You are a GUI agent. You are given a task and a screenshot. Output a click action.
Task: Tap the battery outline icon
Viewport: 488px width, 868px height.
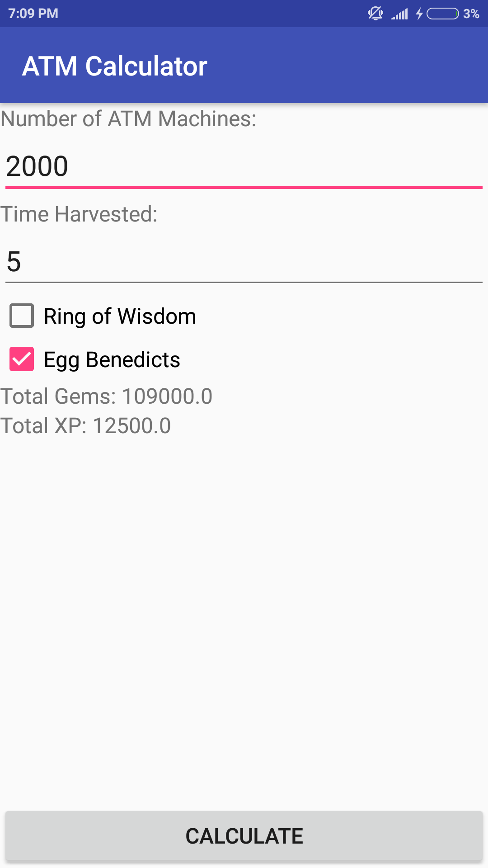click(443, 14)
